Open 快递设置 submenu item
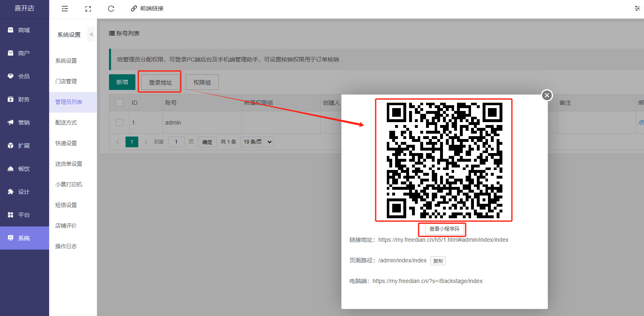 point(73,143)
